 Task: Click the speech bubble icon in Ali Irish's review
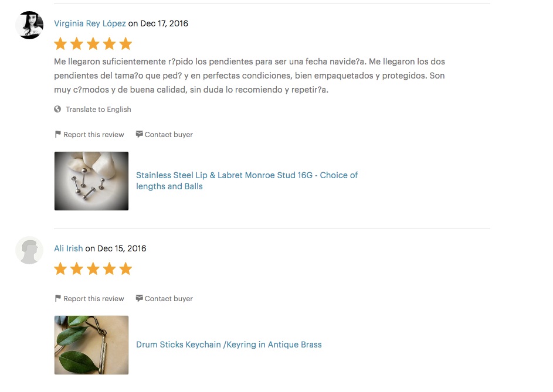click(x=140, y=298)
